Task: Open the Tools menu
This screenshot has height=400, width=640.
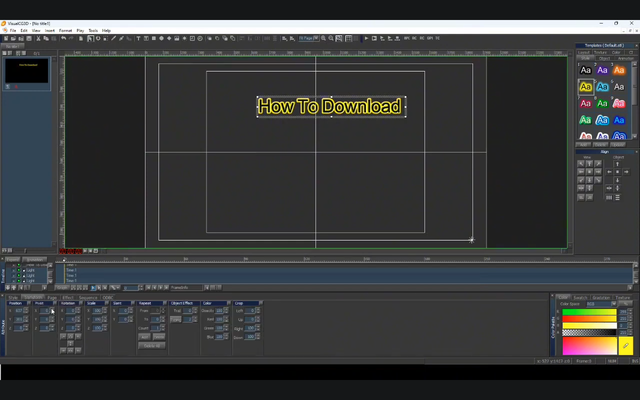Action: pyautogui.click(x=93, y=31)
